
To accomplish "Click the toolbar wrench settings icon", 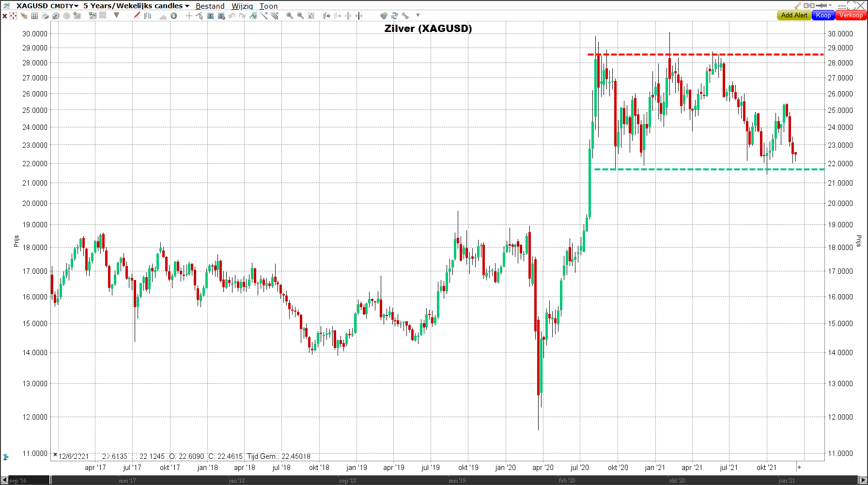I will [x=405, y=16].
